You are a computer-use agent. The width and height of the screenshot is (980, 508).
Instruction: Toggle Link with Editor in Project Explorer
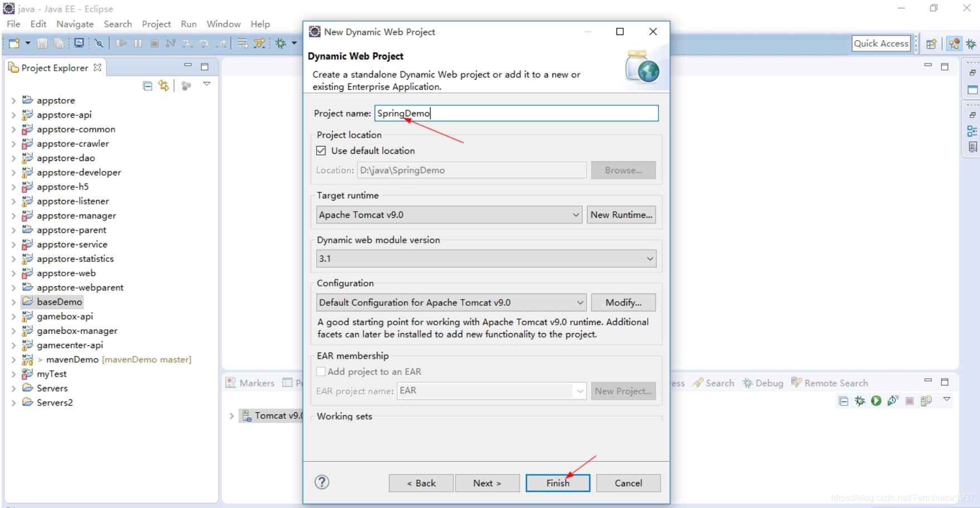click(x=163, y=86)
